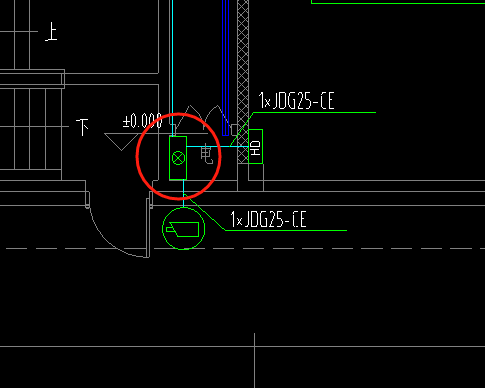485x388 pixels.
Task: Select the crossed-circle lamp symbol
Action: tap(178, 158)
